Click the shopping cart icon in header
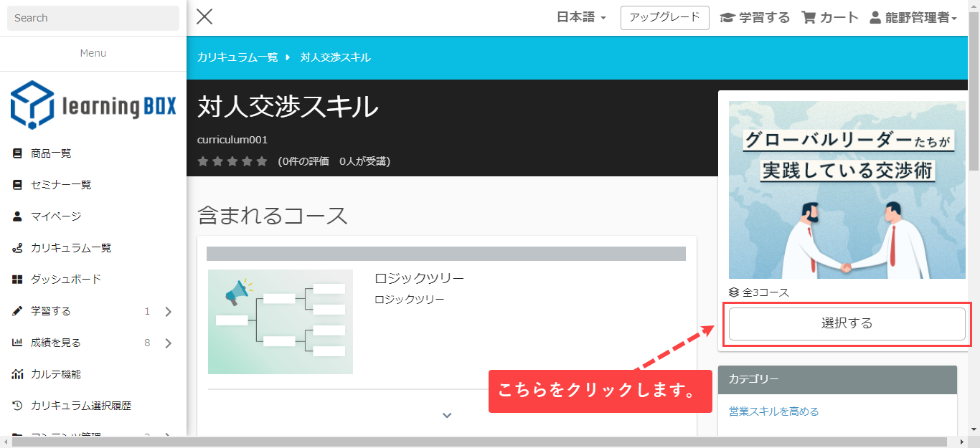980x448 pixels. tap(809, 18)
